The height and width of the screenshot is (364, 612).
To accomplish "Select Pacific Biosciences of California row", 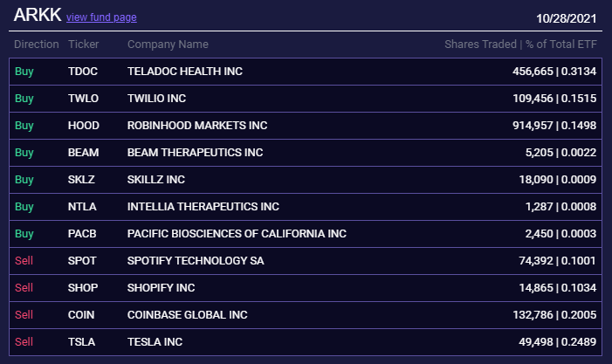I will coord(306,234).
